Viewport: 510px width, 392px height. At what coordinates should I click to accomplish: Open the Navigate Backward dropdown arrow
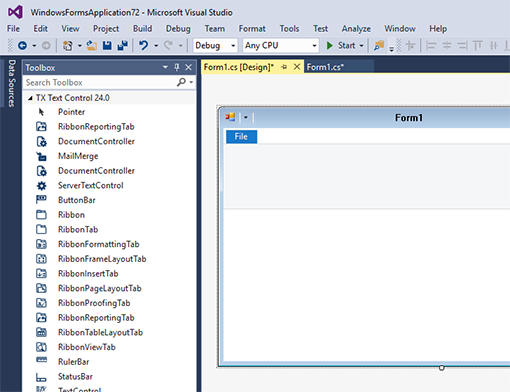pyautogui.click(x=34, y=46)
